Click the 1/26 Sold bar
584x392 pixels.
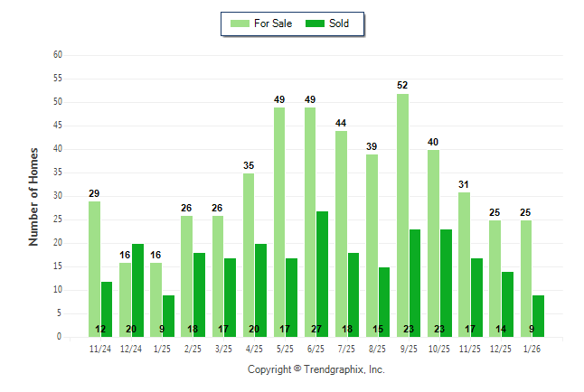539,316
